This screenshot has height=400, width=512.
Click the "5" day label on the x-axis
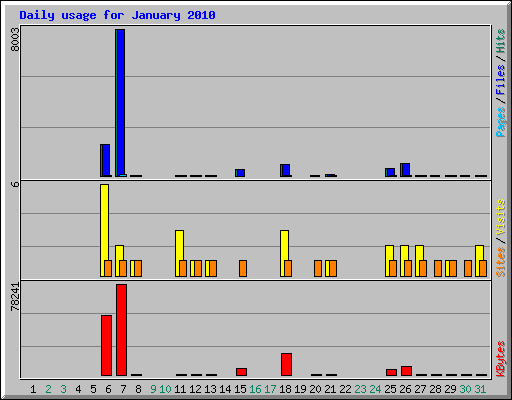coord(93,389)
